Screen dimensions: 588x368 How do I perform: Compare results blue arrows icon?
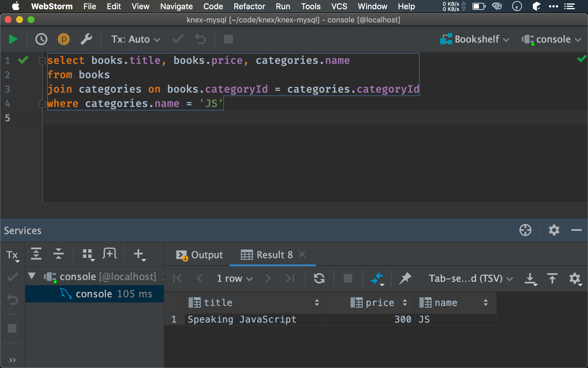pos(377,279)
